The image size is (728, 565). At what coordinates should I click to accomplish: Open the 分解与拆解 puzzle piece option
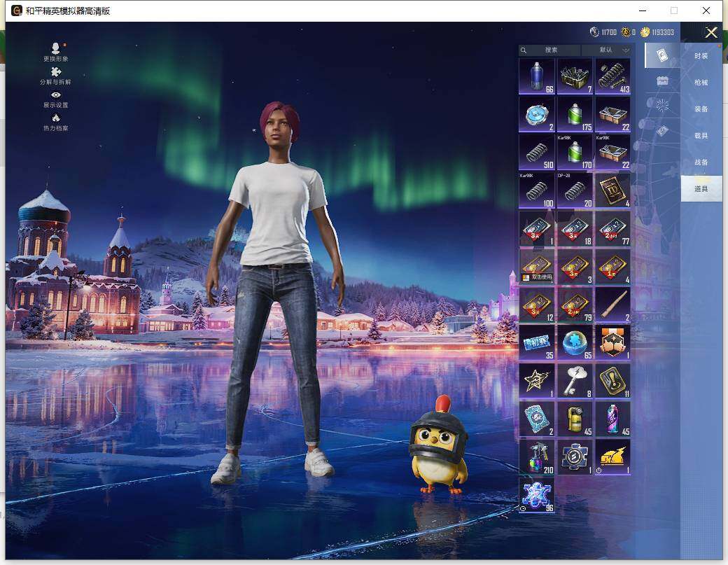coord(56,76)
